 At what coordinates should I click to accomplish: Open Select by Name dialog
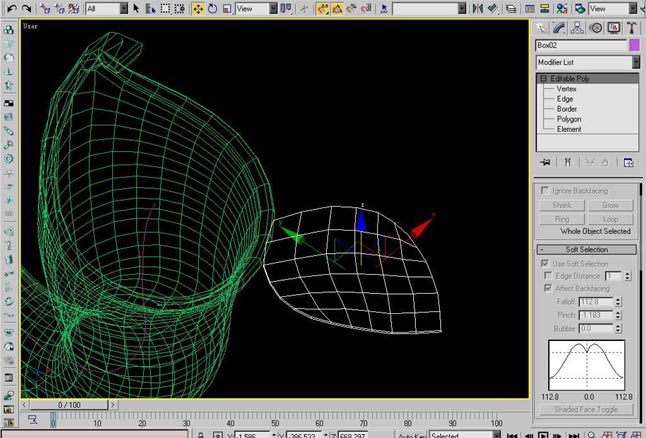(150, 8)
